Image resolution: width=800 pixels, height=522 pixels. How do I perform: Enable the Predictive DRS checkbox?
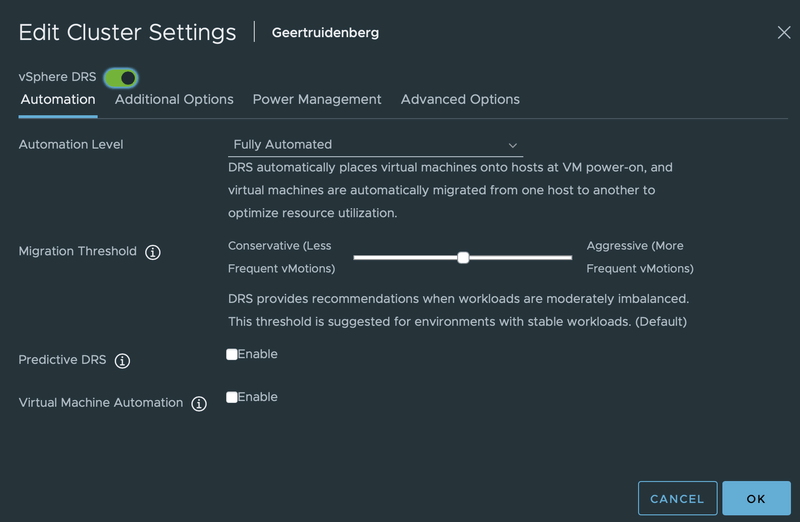(232, 355)
